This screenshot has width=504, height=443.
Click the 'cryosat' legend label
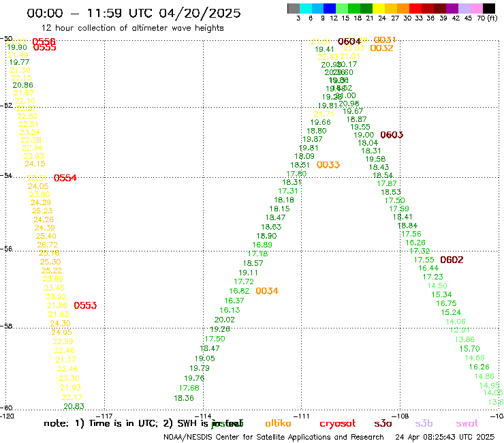(338, 424)
